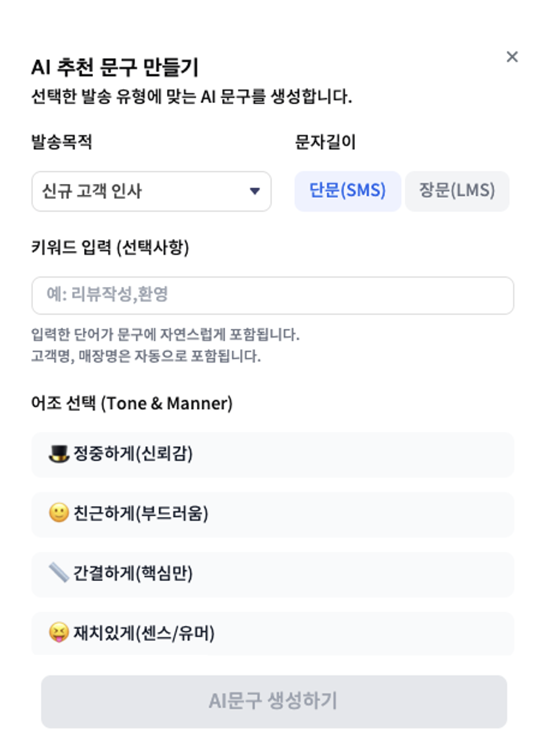Click the 어조 선택 (Tone & Manner) heading
The width and height of the screenshot is (539, 756).
pos(132,403)
